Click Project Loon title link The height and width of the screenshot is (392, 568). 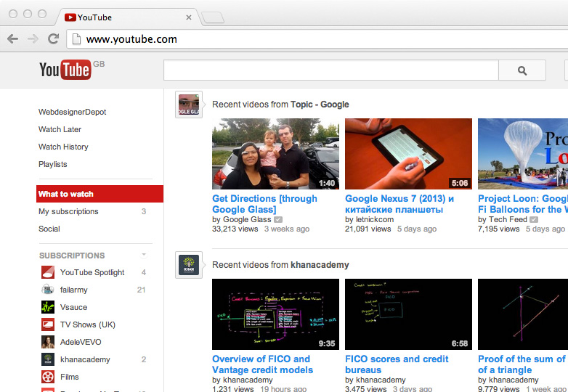523,204
